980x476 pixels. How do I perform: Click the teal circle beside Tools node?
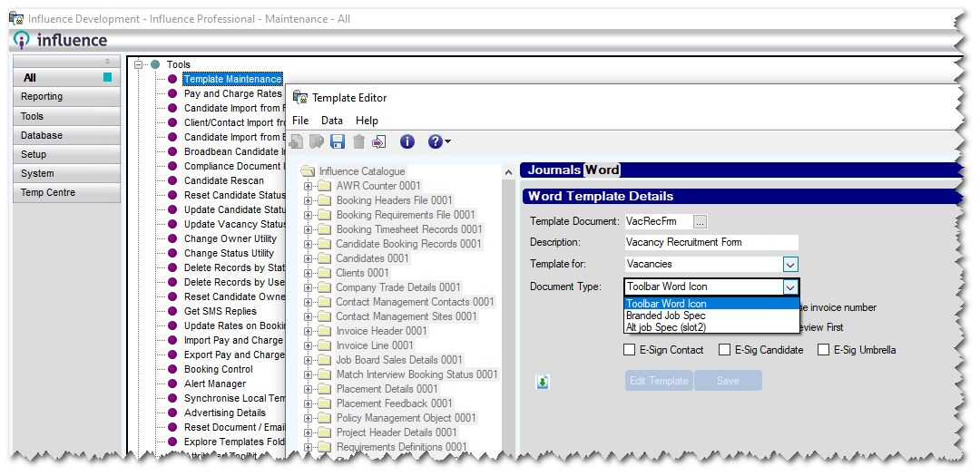pyautogui.click(x=155, y=64)
